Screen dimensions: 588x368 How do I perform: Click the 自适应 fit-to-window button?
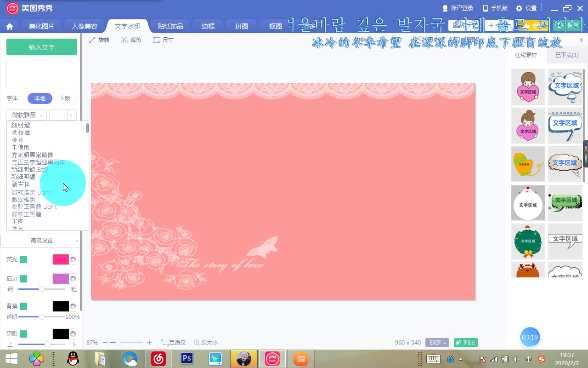point(174,343)
